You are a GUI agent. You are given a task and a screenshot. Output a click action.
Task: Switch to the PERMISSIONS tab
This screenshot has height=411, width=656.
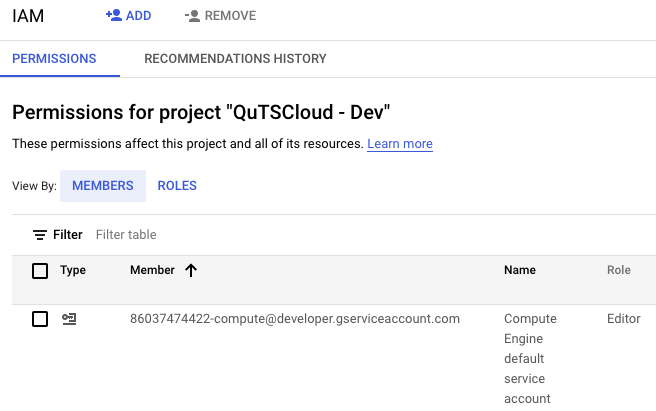click(x=54, y=59)
